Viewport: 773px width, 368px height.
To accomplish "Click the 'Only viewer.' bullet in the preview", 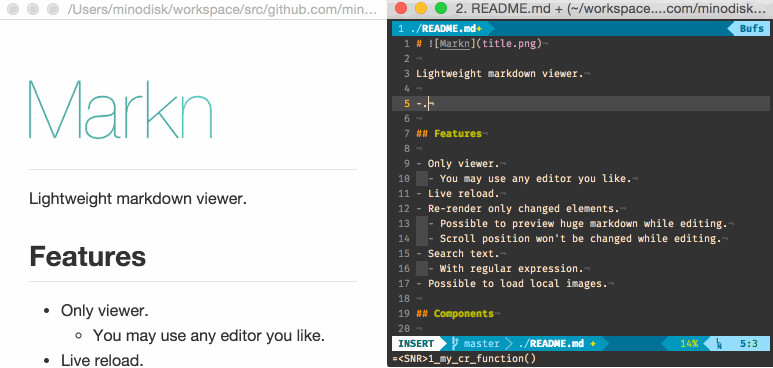I will pyautogui.click(x=105, y=311).
